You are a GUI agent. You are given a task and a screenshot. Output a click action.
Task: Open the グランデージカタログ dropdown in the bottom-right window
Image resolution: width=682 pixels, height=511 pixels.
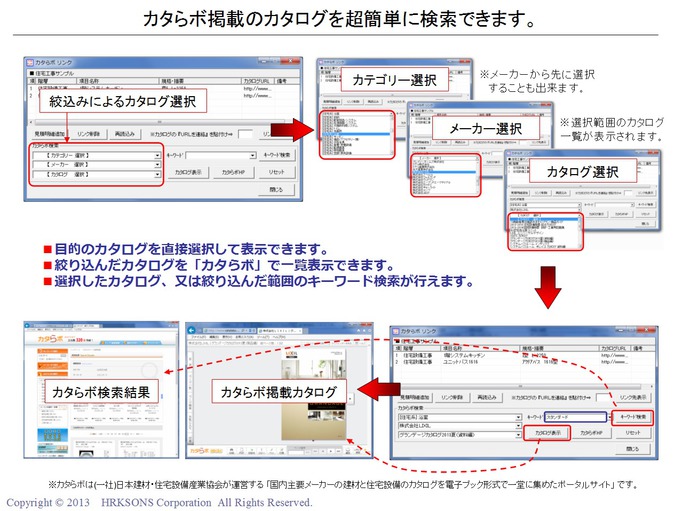460,434
